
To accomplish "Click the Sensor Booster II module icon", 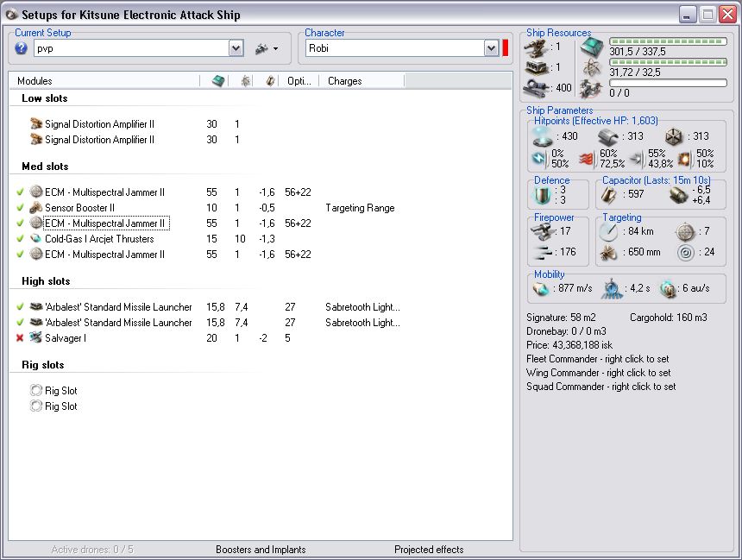I will click(x=36, y=208).
